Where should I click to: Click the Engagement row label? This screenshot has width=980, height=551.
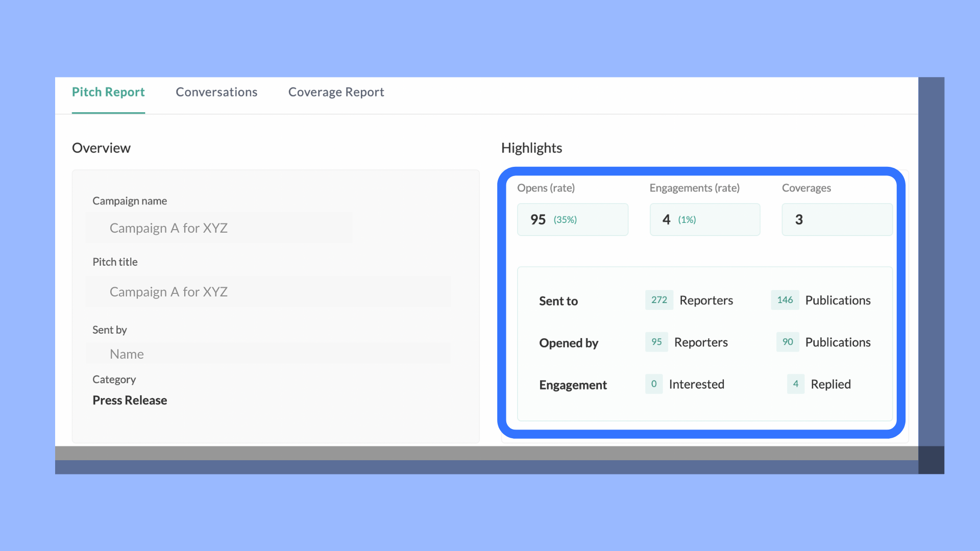coord(573,385)
